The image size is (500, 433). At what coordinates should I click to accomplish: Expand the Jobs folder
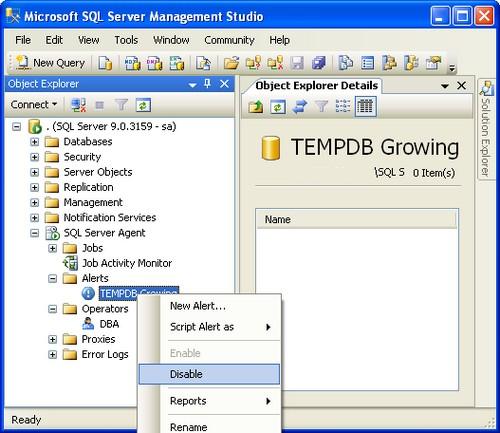52,248
